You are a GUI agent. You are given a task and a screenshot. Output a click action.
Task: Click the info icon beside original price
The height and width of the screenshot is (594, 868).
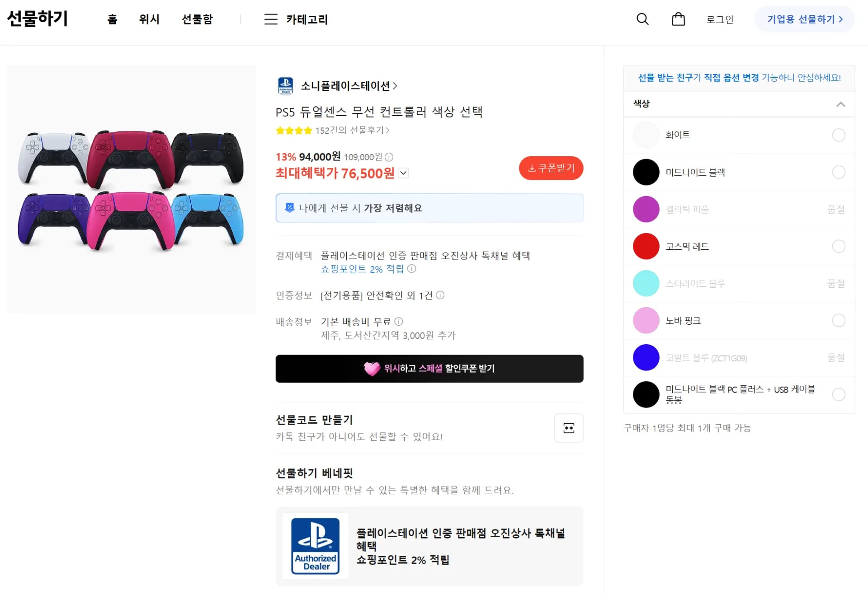click(389, 157)
